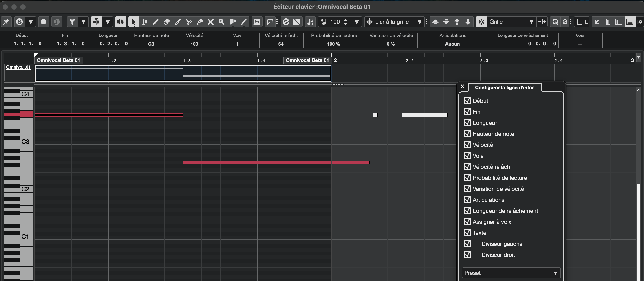Select the Scissors split tool
This screenshot has height=281, width=644.
(188, 22)
